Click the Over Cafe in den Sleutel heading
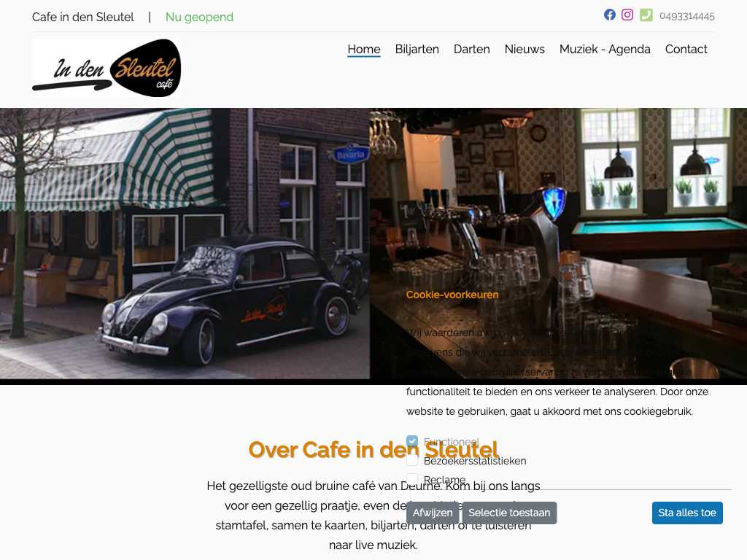Screen dimensions: 747x560 click(373, 449)
